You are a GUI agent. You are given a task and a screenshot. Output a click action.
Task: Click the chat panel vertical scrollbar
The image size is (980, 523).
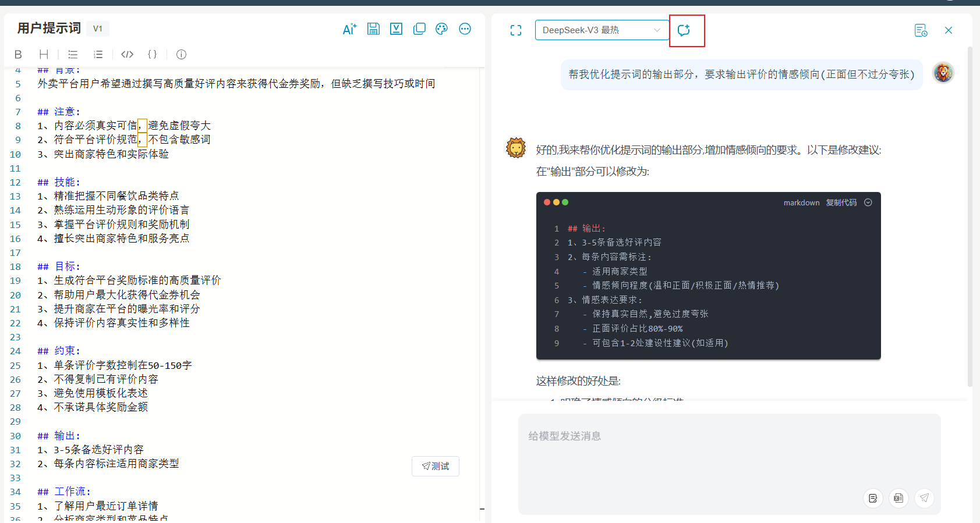[x=970, y=215]
